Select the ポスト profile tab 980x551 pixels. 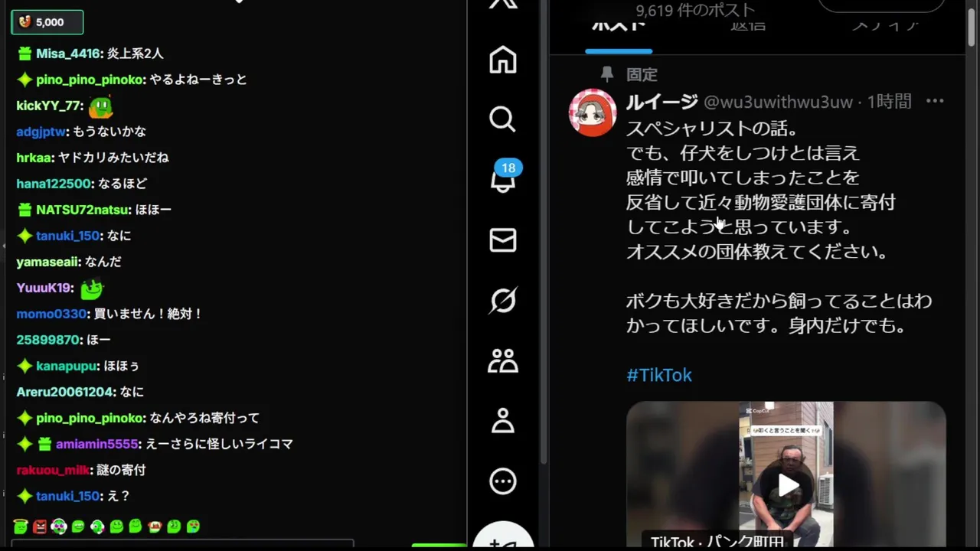(619, 28)
